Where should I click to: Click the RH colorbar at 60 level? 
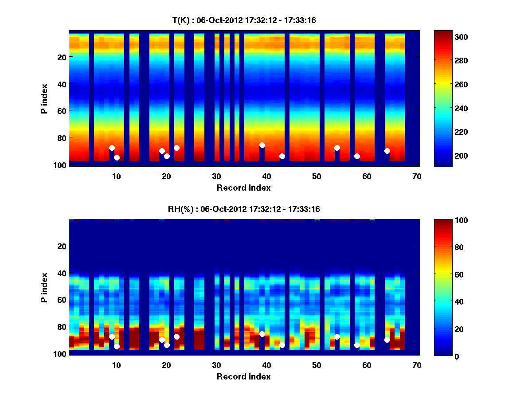pos(443,274)
